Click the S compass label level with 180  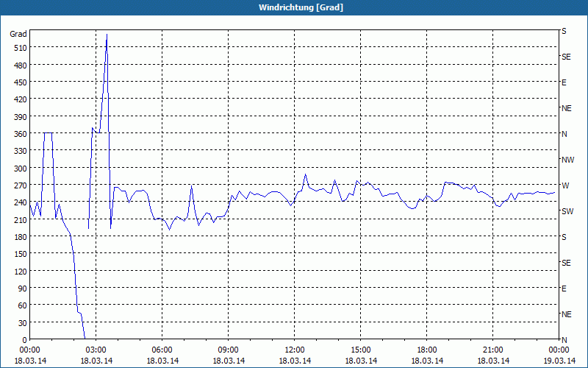click(564, 237)
